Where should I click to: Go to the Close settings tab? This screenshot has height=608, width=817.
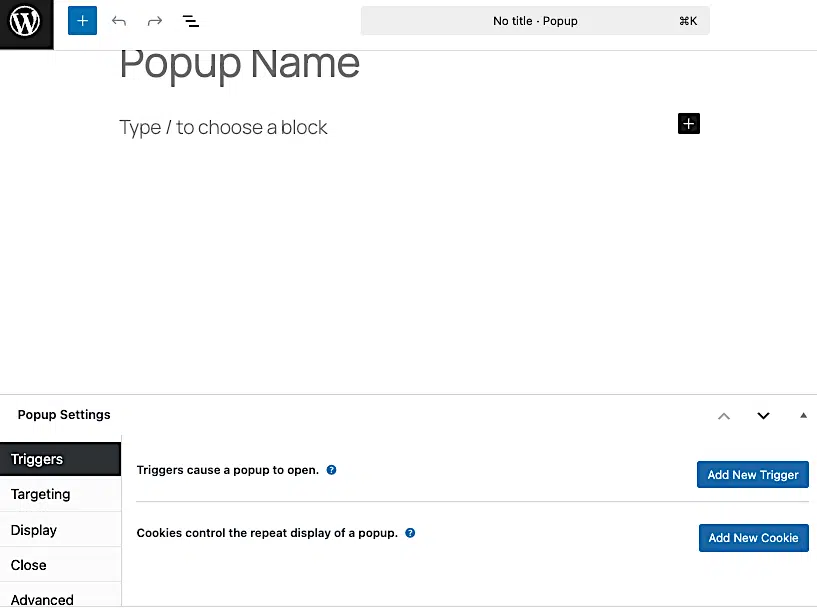point(60,565)
